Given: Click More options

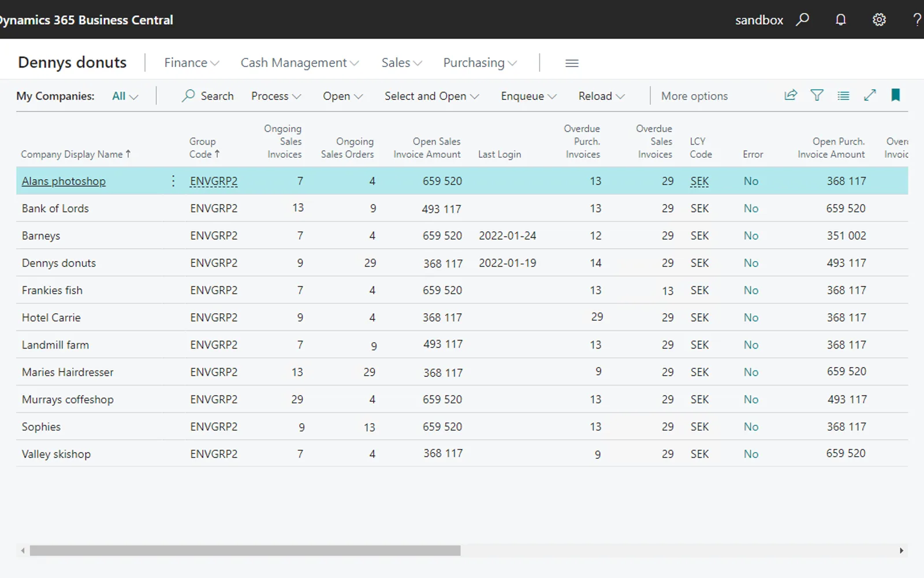Looking at the screenshot, I should point(694,96).
